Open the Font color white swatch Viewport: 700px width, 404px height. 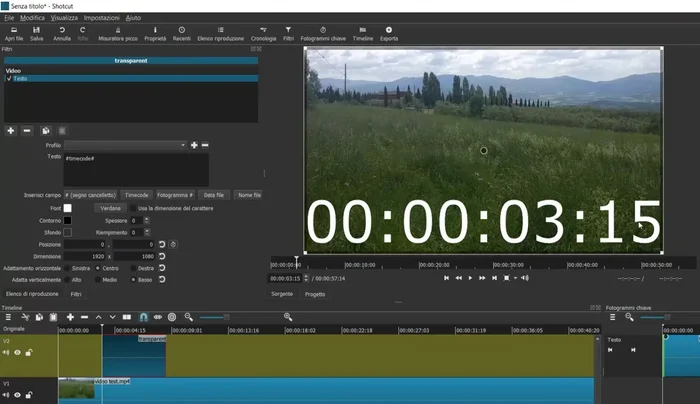click(68, 208)
